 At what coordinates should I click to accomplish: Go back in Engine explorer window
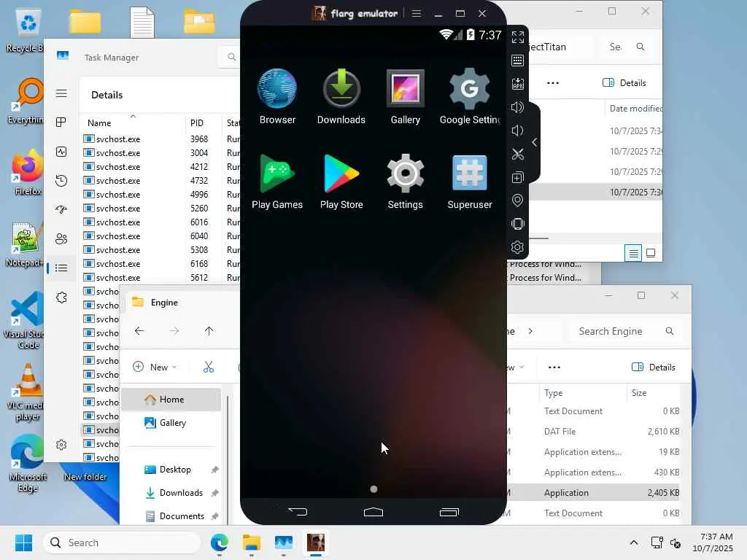[x=139, y=331]
